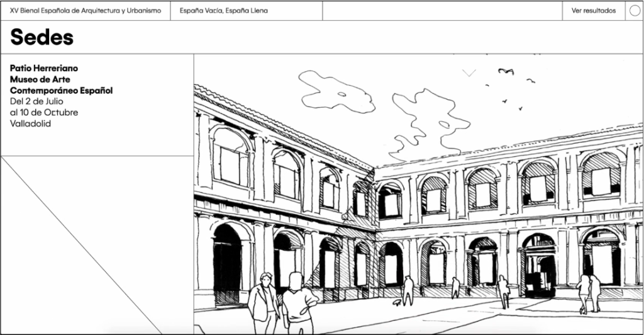Click the Ver resultados link
The width and height of the screenshot is (644, 335).
click(x=594, y=11)
